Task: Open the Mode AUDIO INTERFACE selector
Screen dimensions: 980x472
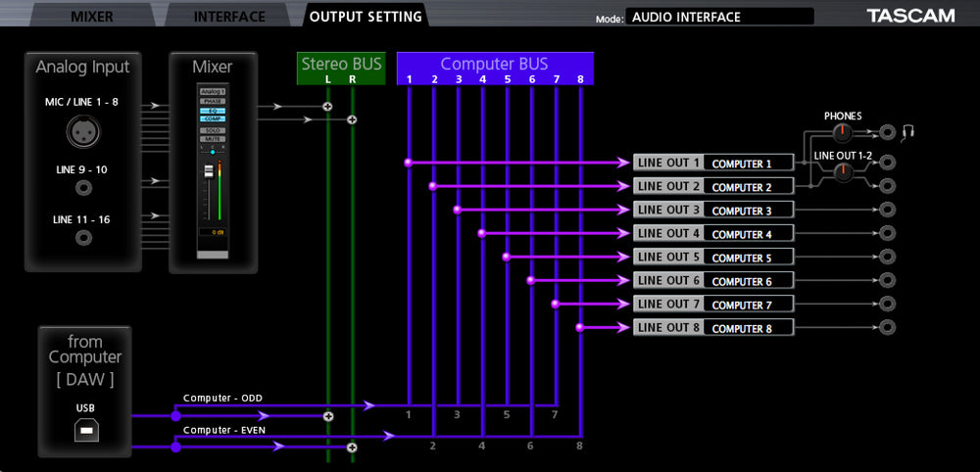Action: coord(720,17)
